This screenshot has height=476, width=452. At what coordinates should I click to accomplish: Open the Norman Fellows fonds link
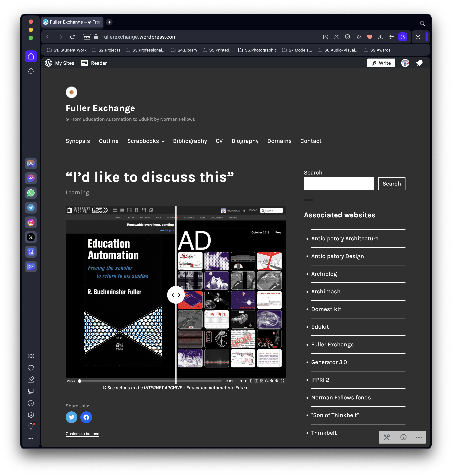pyautogui.click(x=341, y=398)
